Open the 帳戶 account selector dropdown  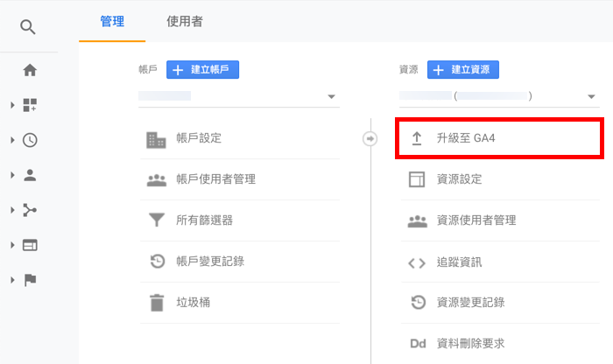click(239, 96)
